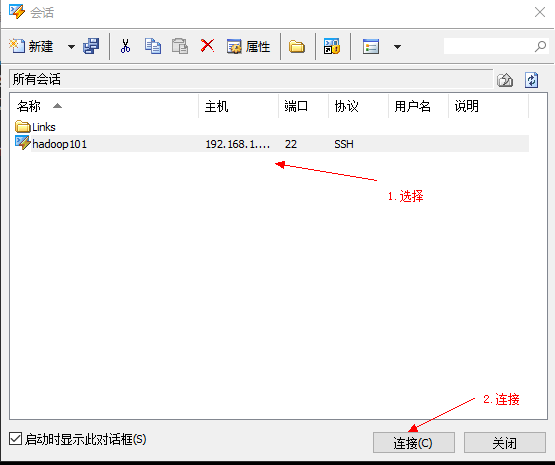
Task: Click the Copy icon in toolbar
Action: coord(153,46)
